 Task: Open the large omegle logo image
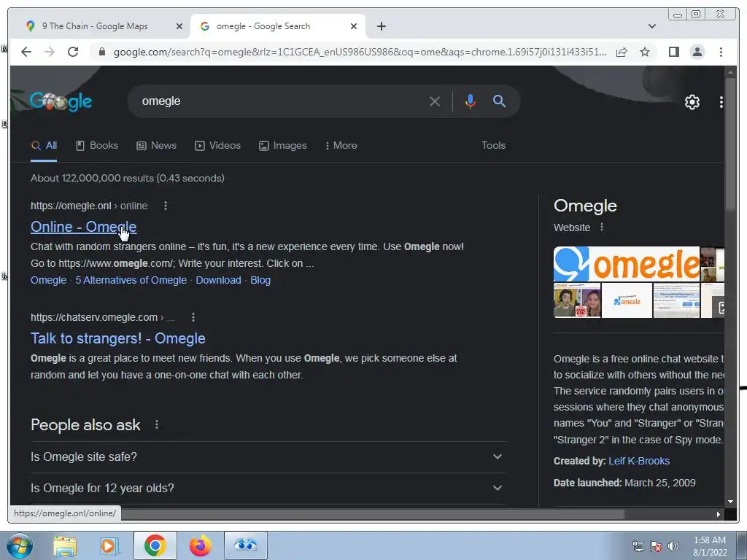pos(627,264)
